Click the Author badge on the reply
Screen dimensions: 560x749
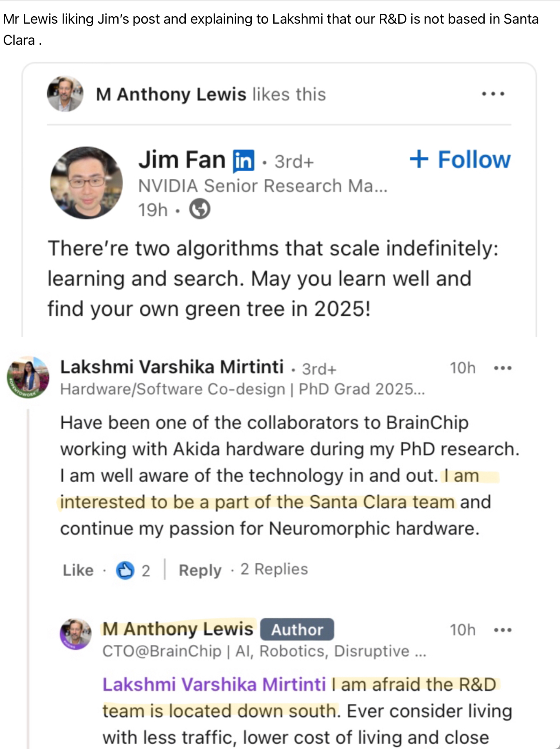(297, 630)
